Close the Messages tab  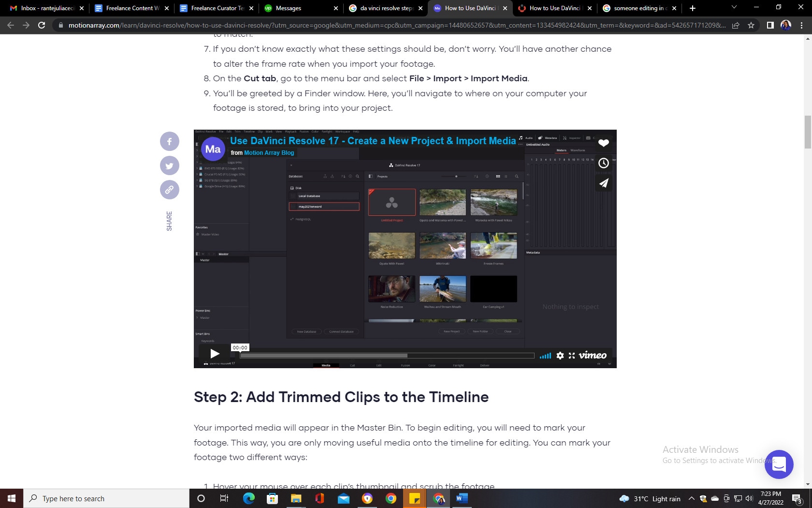[336, 8]
